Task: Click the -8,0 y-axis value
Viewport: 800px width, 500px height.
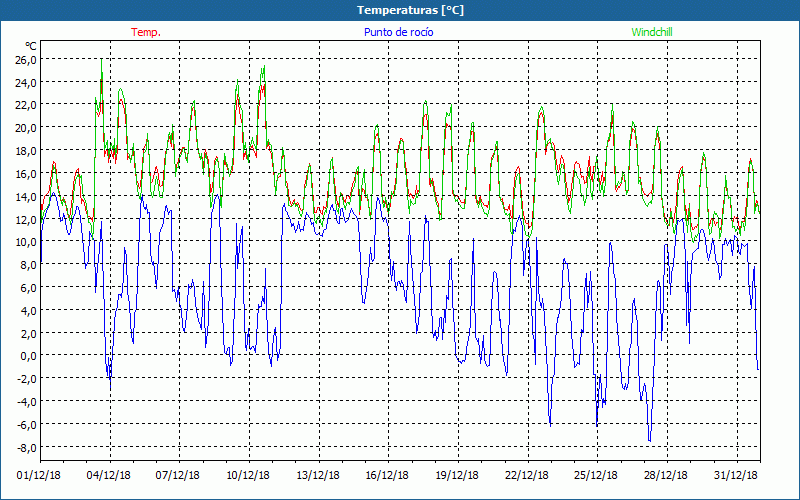Action: [27, 447]
